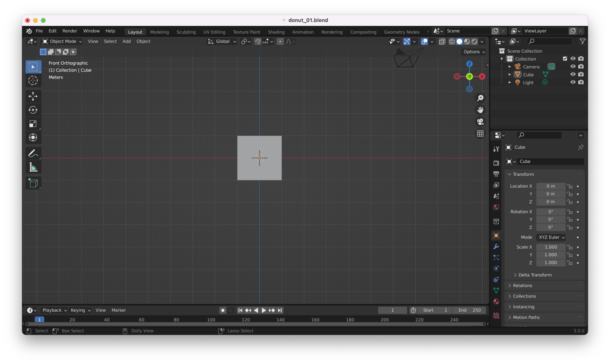The height and width of the screenshot is (364, 610).
Task: Click the Options button in viewport
Action: (474, 52)
